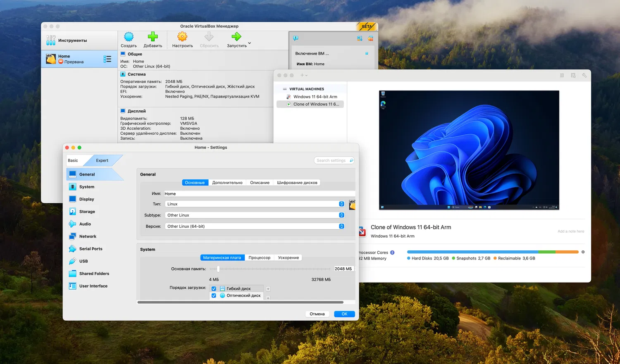
Task: Click Сбросить toolbar icon
Action: tap(209, 37)
